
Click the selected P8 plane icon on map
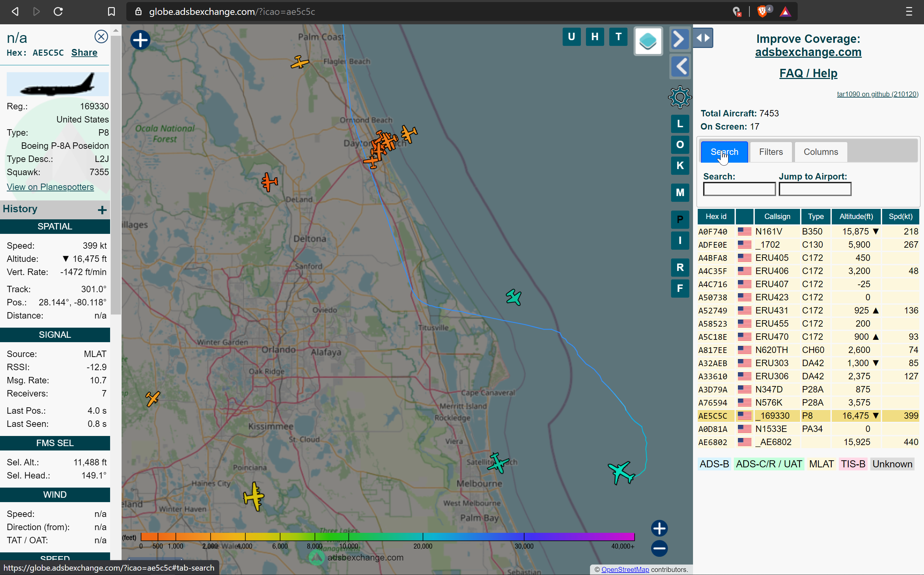(x=621, y=472)
